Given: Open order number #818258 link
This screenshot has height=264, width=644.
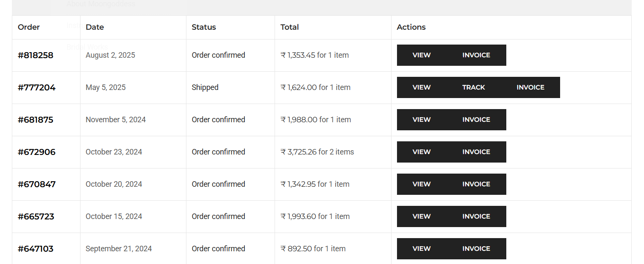Looking at the screenshot, I should tap(36, 55).
